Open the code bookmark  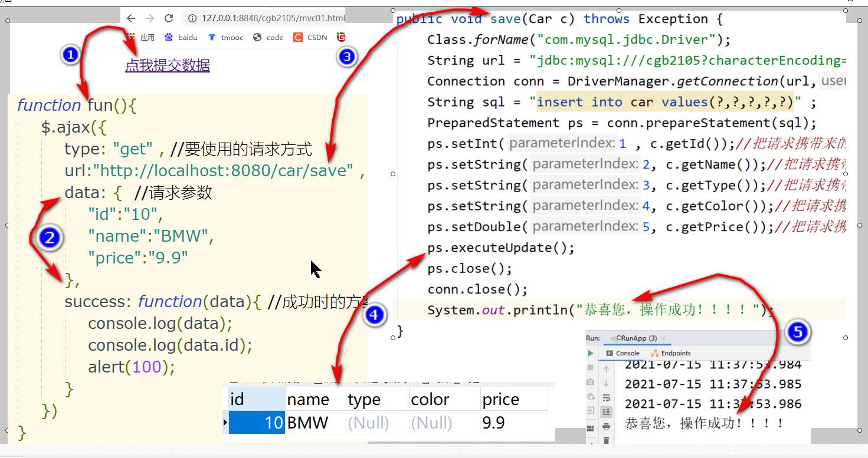point(268,37)
